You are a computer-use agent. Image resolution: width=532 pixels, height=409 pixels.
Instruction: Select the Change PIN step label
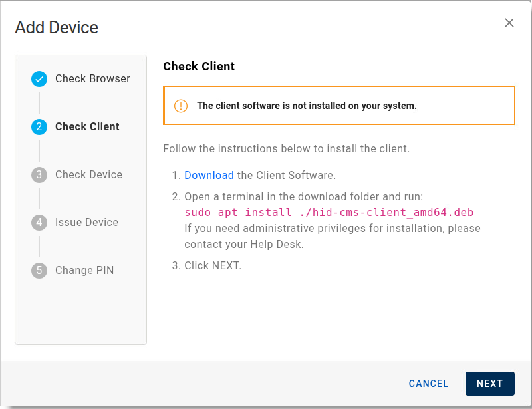[84, 270]
